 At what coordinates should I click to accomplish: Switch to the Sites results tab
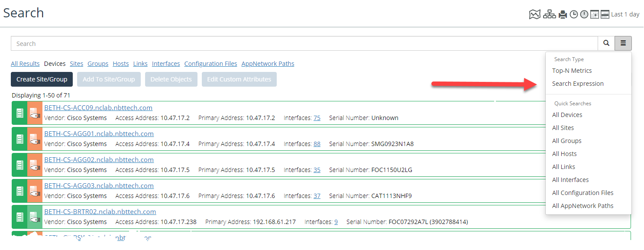point(76,64)
